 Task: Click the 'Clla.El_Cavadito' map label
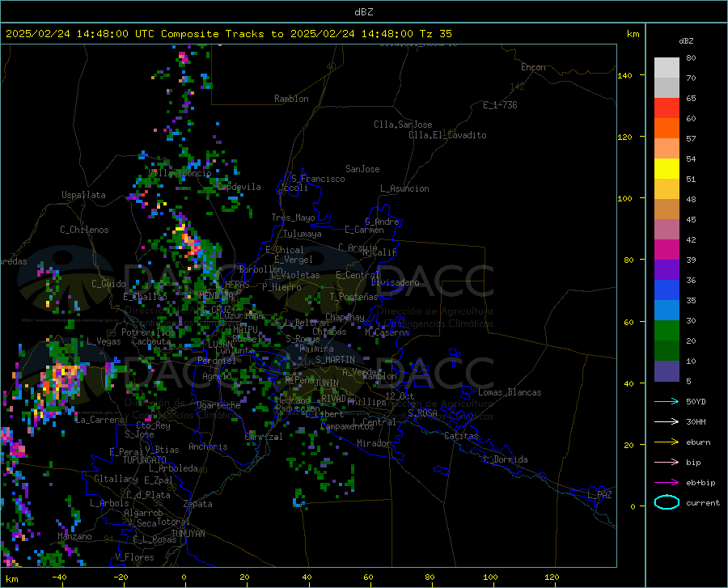pos(447,135)
